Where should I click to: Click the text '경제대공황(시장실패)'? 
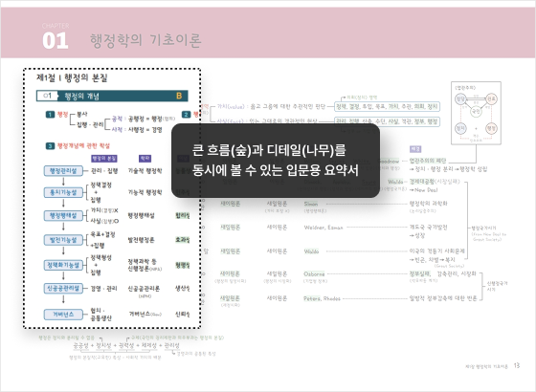point(435,182)
